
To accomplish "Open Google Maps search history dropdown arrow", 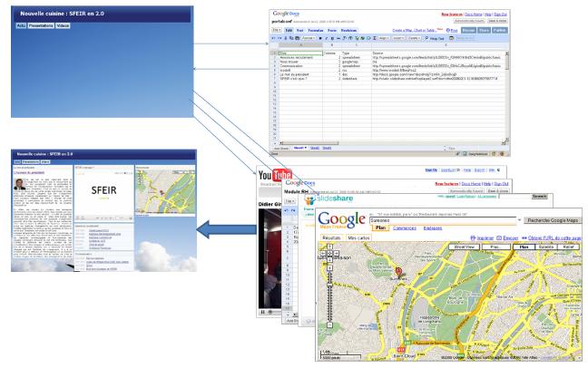I will point(519,220).
